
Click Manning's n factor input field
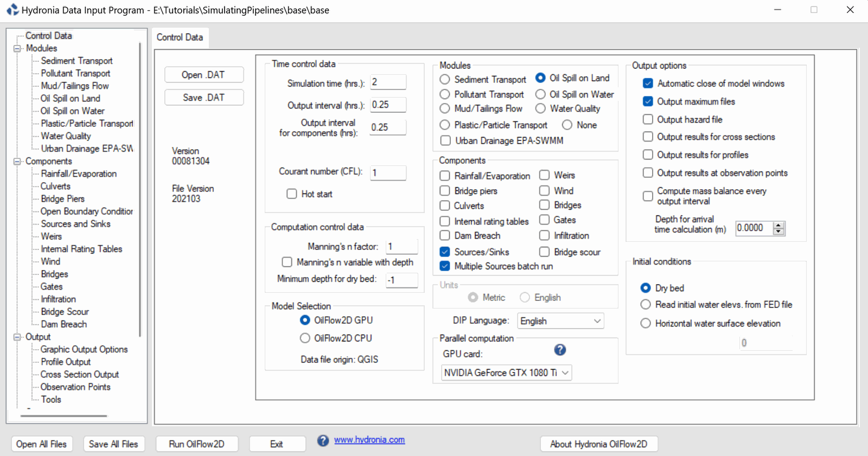(401, 247)
